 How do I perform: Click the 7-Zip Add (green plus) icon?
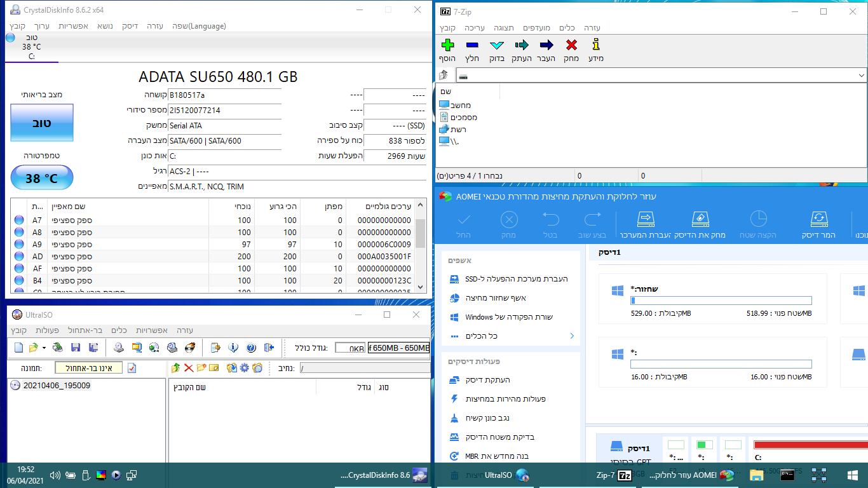(x=447, y=45)
